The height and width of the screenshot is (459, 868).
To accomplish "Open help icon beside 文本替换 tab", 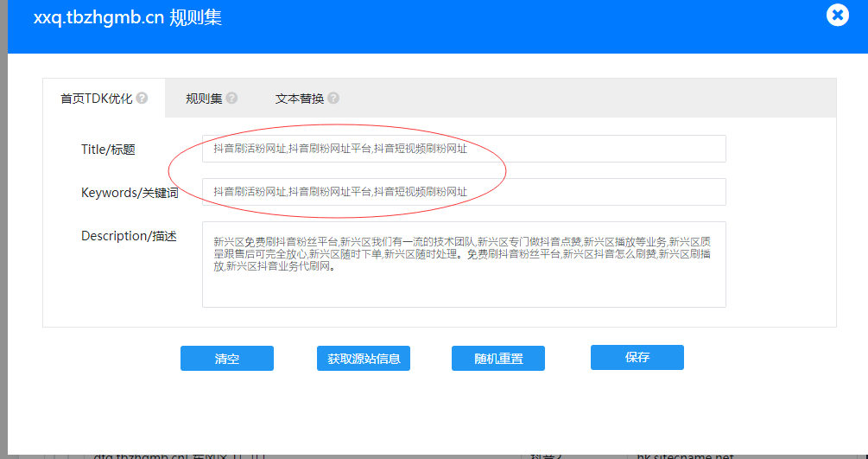I will (x=333, y=99).
